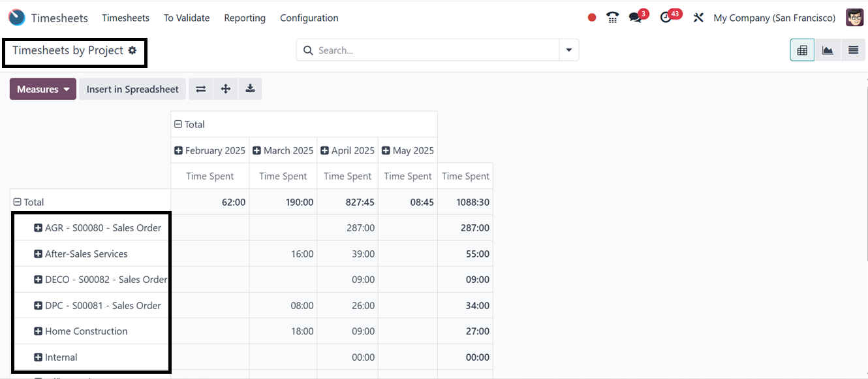Open the Reporting menu
868x379 pixels.
pos(245,18)
